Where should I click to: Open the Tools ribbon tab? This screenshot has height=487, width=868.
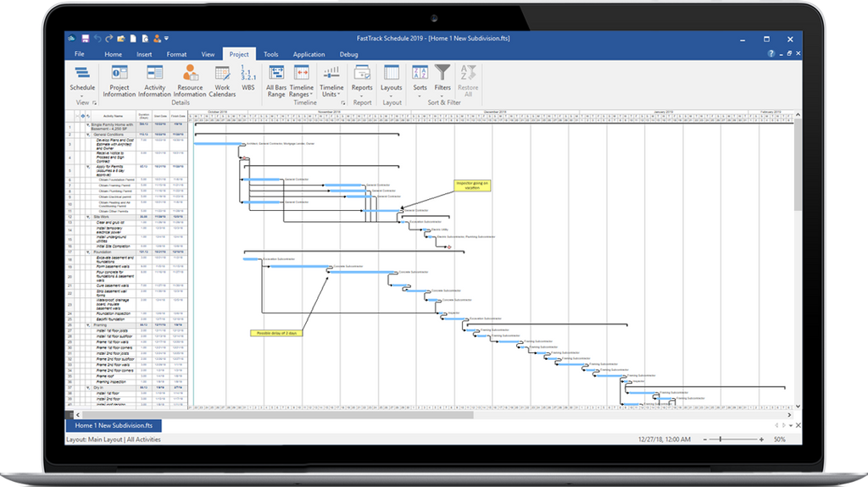[270, 54]
